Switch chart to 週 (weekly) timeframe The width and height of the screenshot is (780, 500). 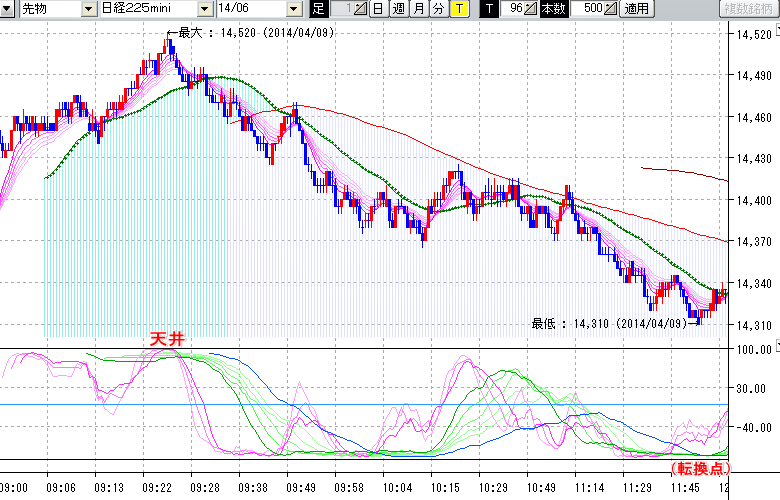(x=398, y=9)
